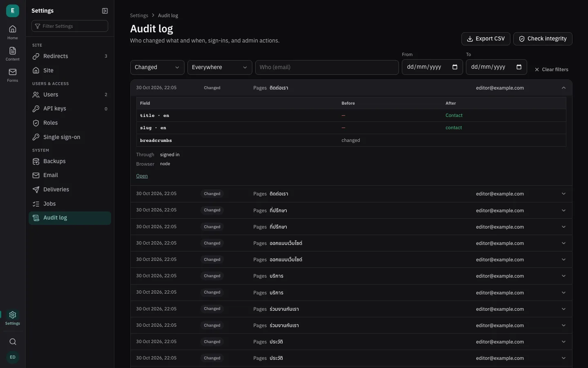Focus the Filter Settings search field
Screen dimensions: 588x368
click(x=70, y=26)
